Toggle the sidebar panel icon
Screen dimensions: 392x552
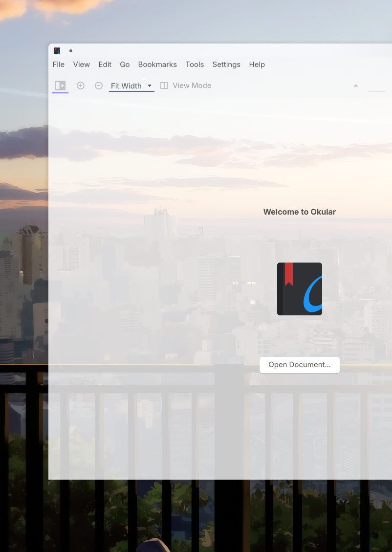tap(60, 86)
